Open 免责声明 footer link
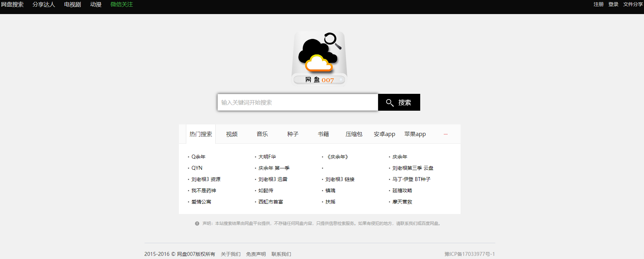This screenshot has width=644, height=259. 256,254
